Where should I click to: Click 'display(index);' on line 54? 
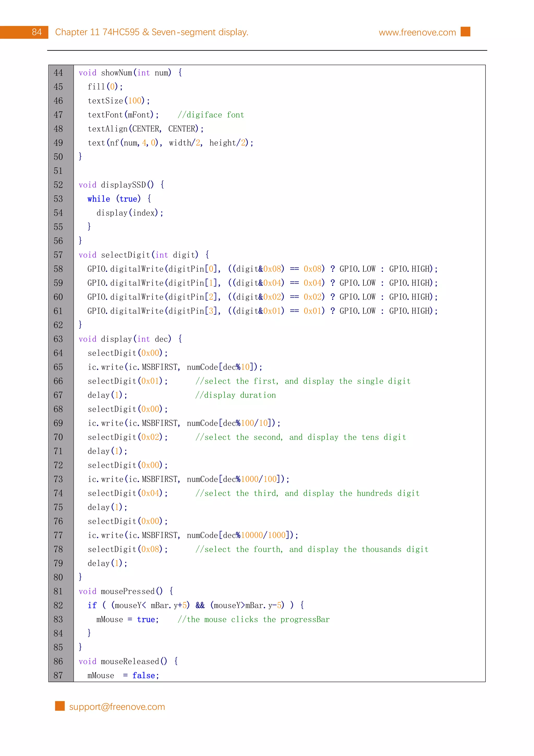click(130, 213)
